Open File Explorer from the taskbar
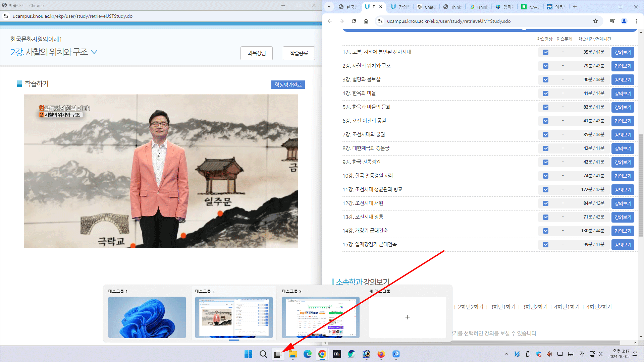Screen dimensions: 644x362 293,354
